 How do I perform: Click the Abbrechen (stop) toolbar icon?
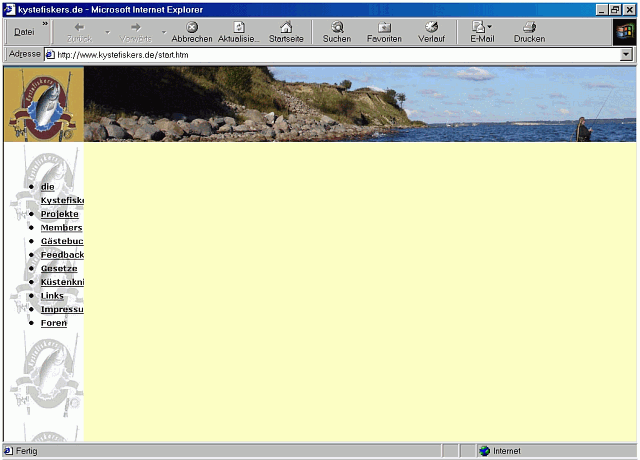[192, 32]
